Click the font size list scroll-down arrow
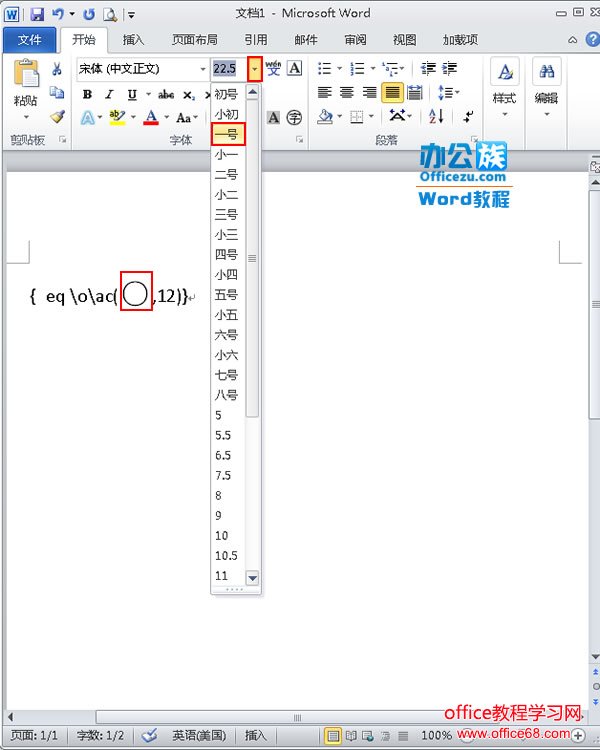This screenshot has width=600, height=750. click(252, 578)
